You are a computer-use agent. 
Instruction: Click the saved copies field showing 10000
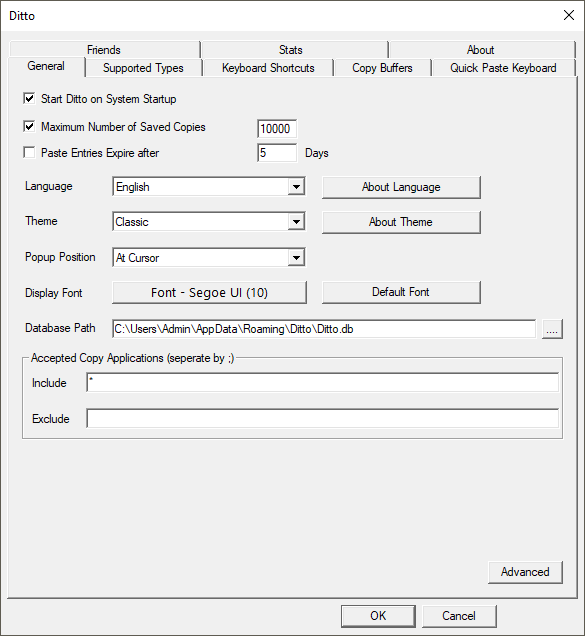[x=277, y=129]
